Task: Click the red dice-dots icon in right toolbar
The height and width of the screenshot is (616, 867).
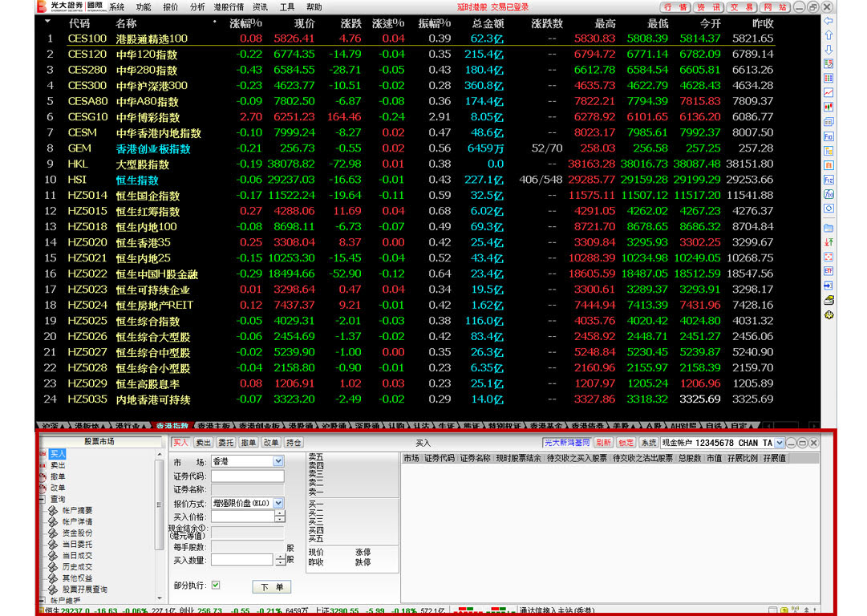Action: coord(829,257)
